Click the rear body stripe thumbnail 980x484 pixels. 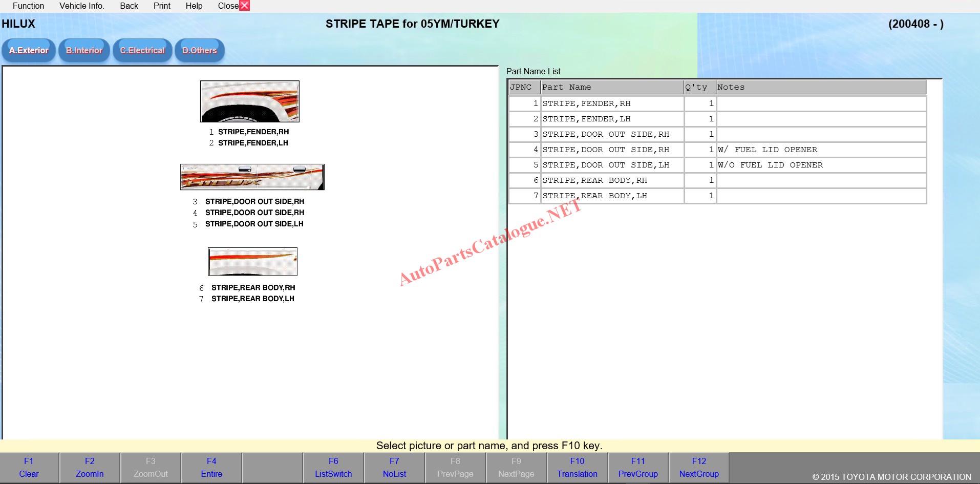point(252,262)
